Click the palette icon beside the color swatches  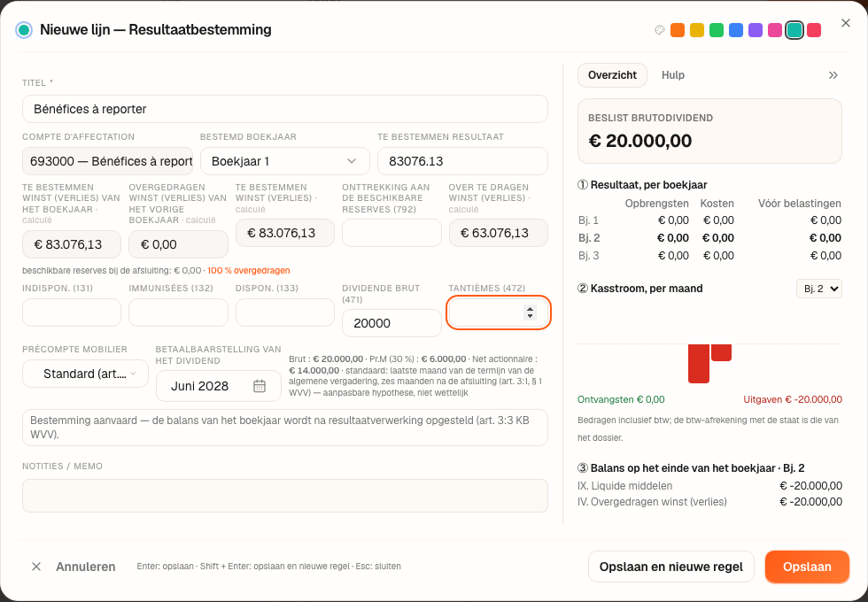point(659,30)
